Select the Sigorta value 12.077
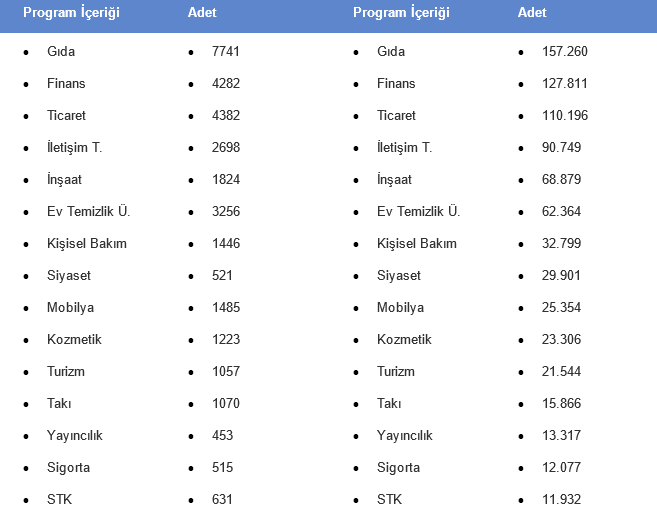This screenshot has height=532, width=657. click(561, 467)
